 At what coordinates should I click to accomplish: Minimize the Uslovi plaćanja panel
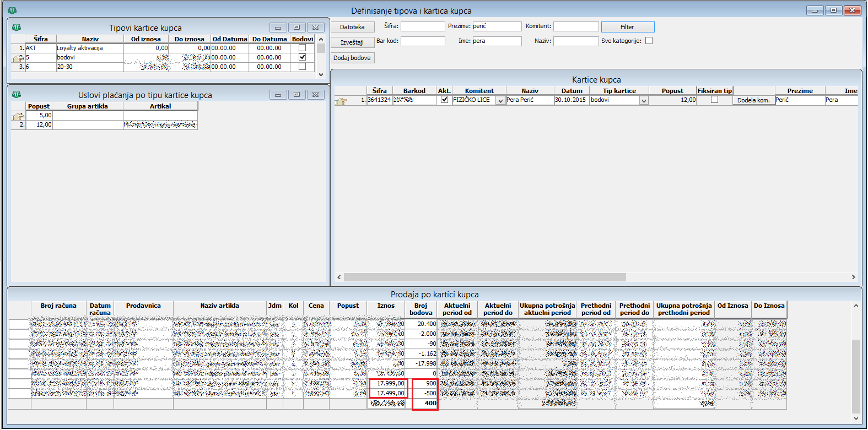278,95
